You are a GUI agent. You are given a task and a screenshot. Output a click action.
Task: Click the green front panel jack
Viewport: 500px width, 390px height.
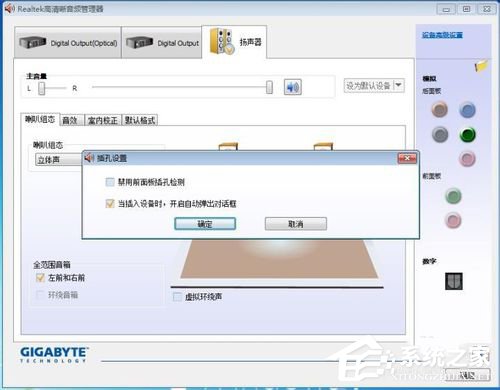click(x=453, y=196)
